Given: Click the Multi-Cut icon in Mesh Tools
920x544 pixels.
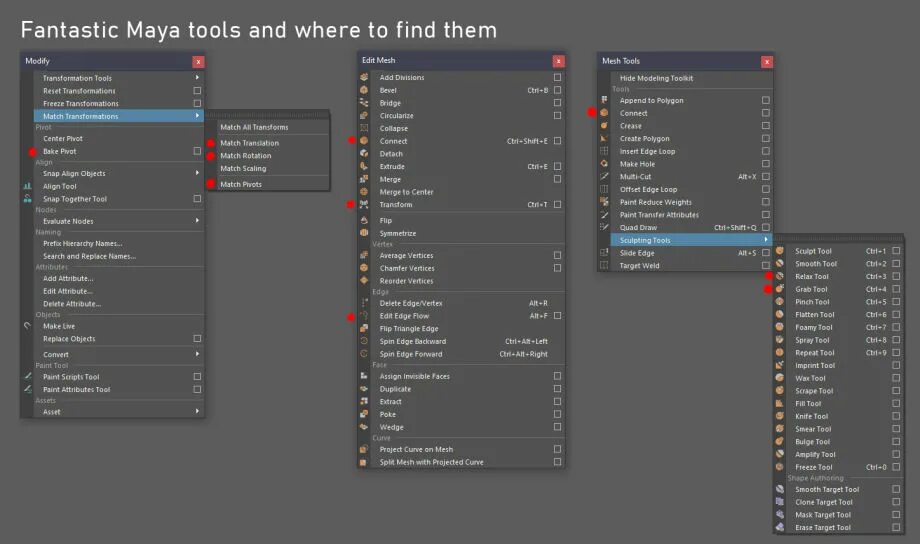Looking at the screenshot, I should coord(604,176).
